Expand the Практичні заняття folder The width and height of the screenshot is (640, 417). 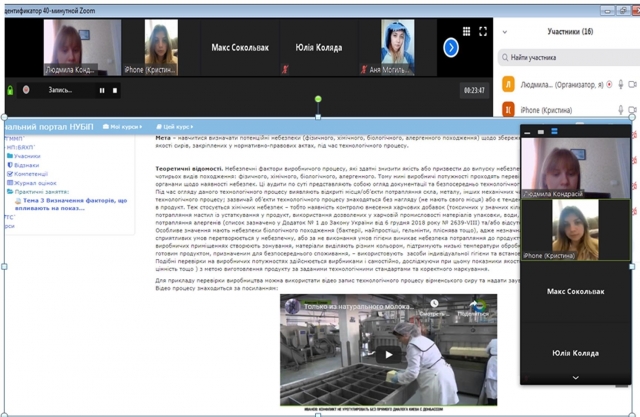click(37, 192)
